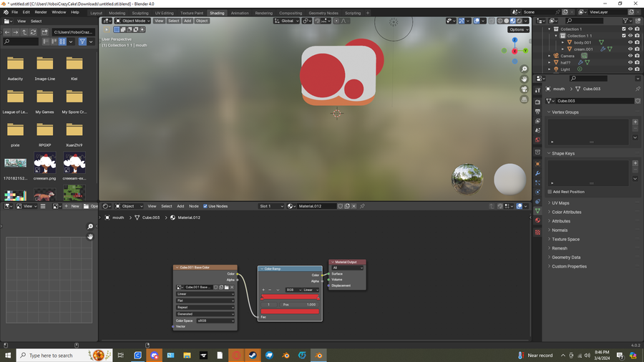Click the zoom viewport magnifier icon
Image resolution: width=644 pixels, height=362 pixels.
click(x=524, y=69)
